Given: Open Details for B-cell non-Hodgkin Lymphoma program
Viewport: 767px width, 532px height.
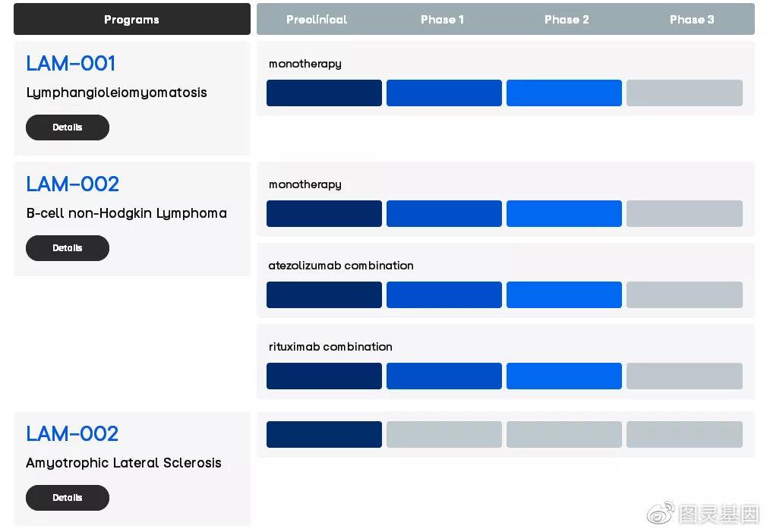Looking at the screenshot, I should [x=68, y=248].
